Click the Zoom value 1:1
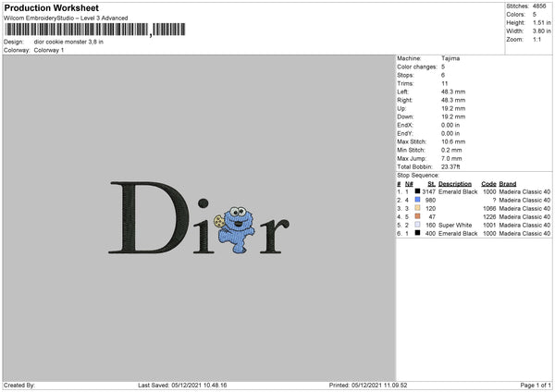The image size is (555, 392). pos(536,39)
